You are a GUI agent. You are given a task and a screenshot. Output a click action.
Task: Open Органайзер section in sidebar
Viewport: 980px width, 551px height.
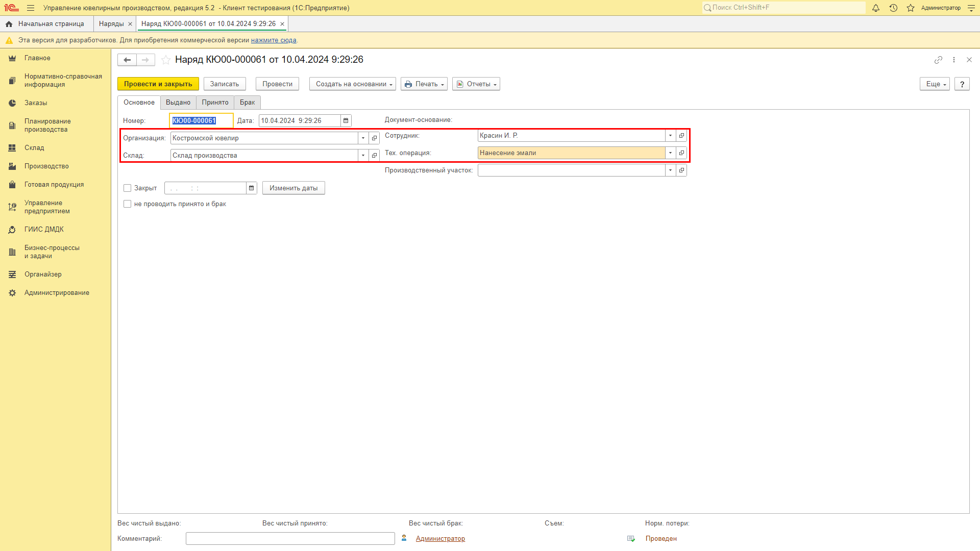pos(43,274)
